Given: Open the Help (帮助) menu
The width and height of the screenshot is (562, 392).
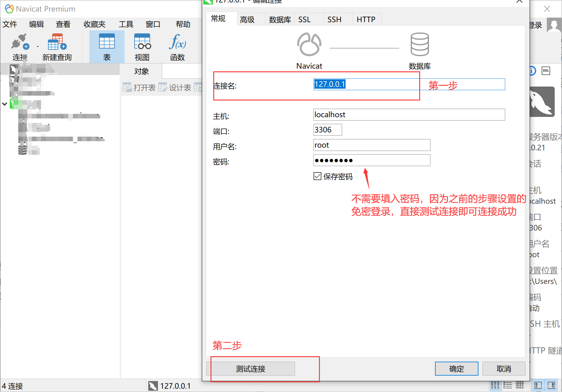Looking at the screenshot, I should click(x=183, y=24).
